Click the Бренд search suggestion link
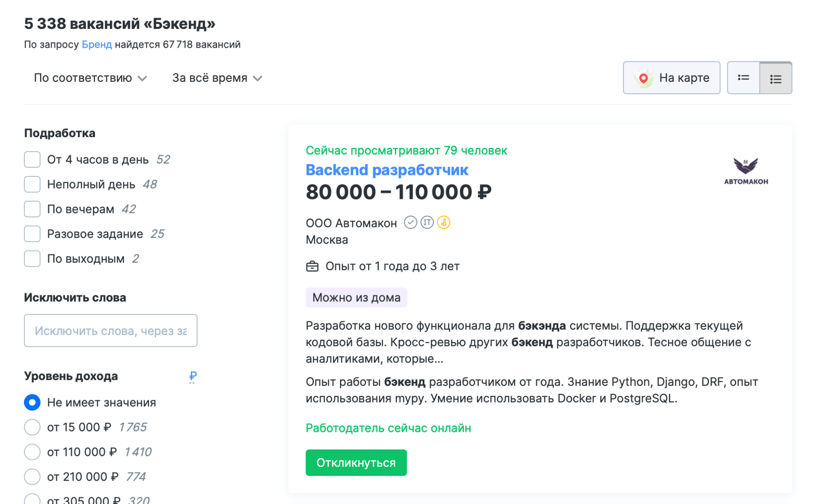The height and width of the screenshot is (504, 818). pyautogui.click(x=97, y=44)
